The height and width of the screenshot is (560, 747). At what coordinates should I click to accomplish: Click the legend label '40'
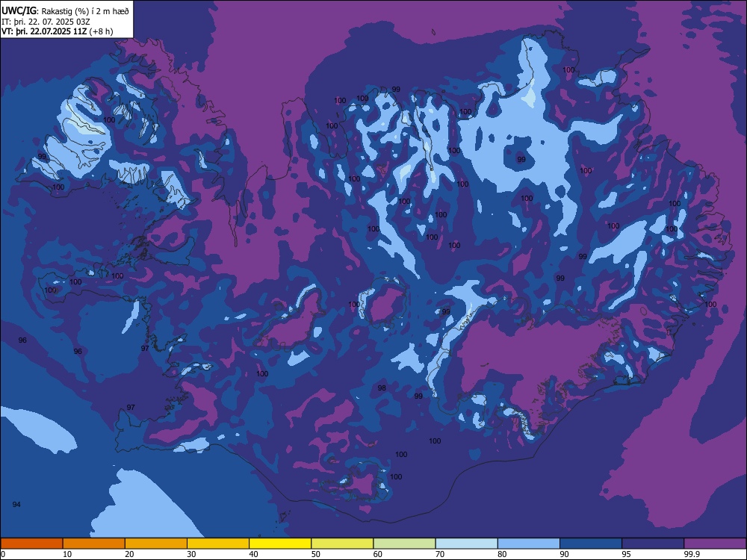click(x=253, y=554)
